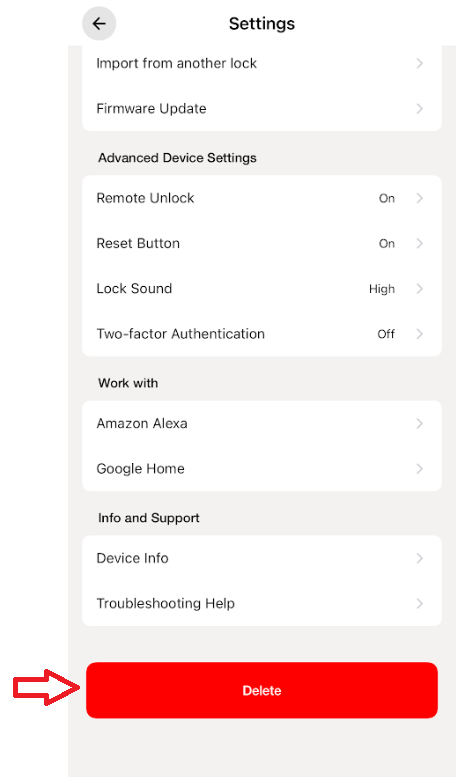
Task: Tap chevron next to Google Home
Action: coord(419,469)
